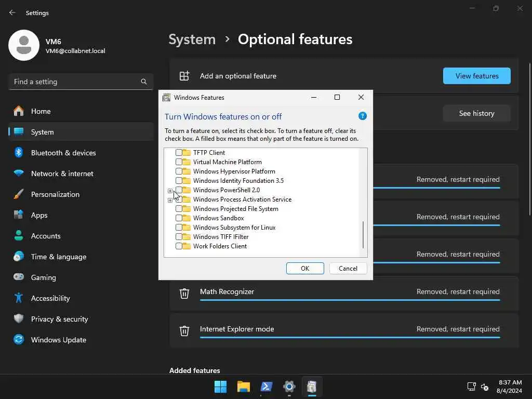This screenshot has height=399, width=532.
Task: Click trash icon beside Internet Explorer mode
Action: [x=184, y=330]
